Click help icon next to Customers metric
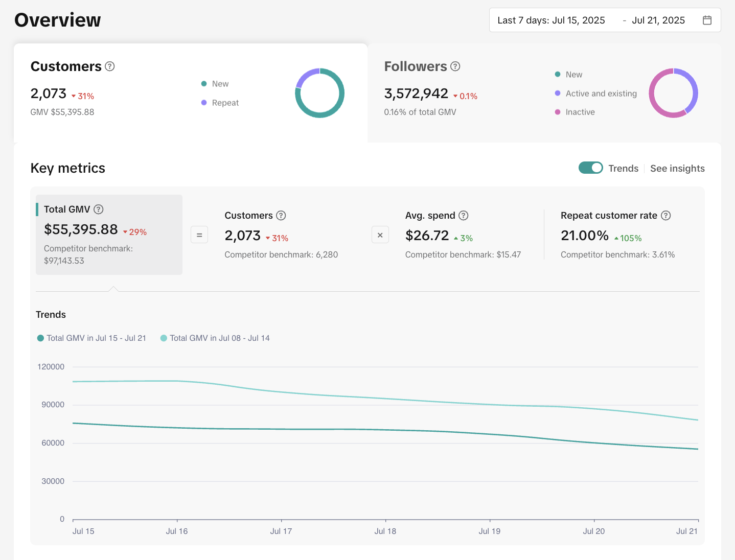735x560 pixels. pos(281,216)
